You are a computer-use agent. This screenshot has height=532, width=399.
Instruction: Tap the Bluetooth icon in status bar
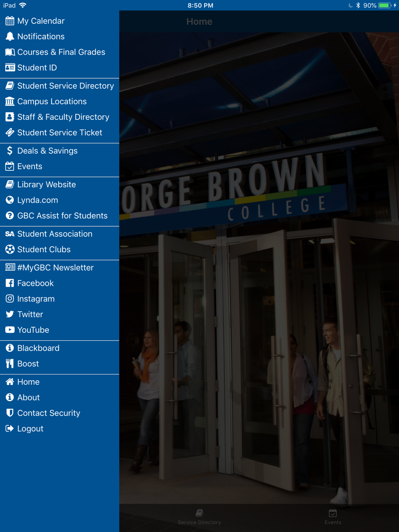pyautogui.click(x=358, y=5)
